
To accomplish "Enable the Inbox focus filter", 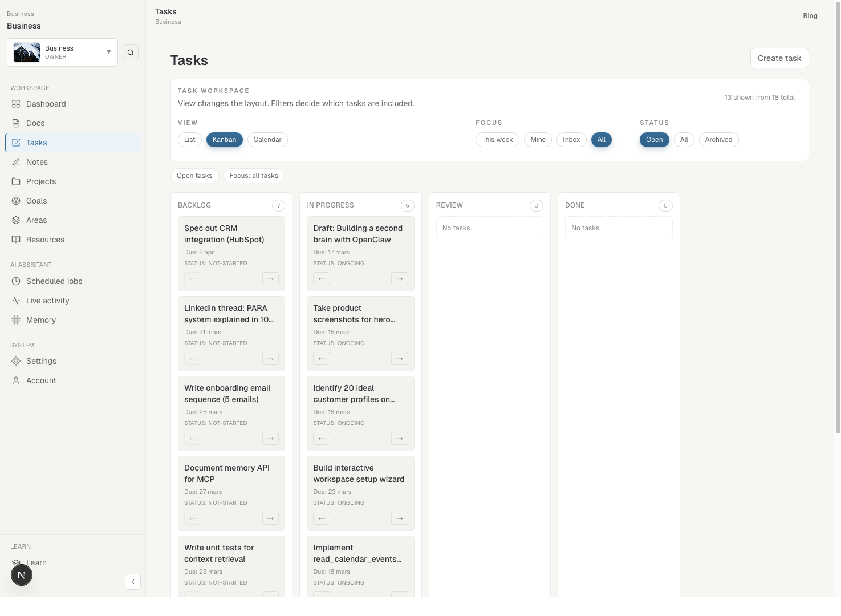I will 571,140.
